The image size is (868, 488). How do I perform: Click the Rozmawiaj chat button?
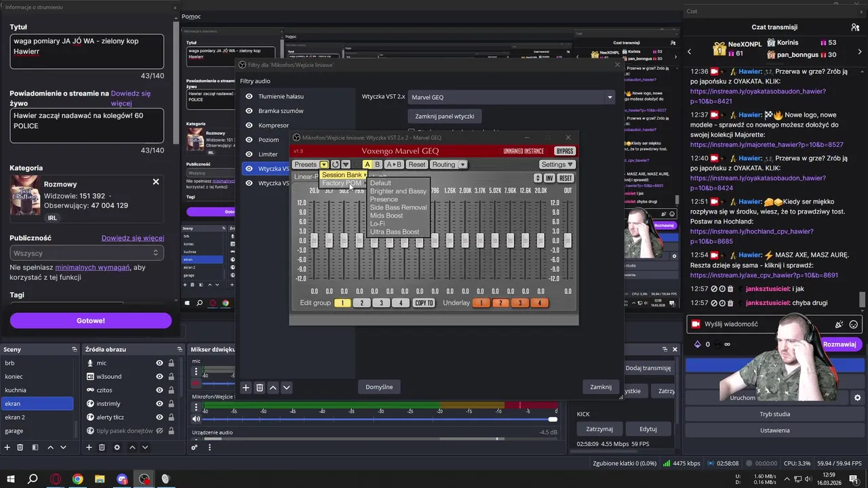click(x=840, y=344)
